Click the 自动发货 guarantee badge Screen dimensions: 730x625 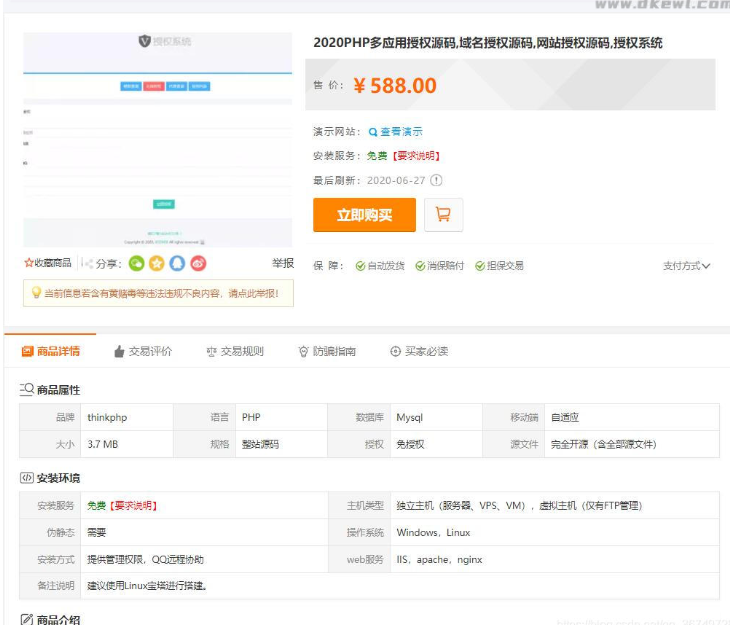[x=380, y=265]
